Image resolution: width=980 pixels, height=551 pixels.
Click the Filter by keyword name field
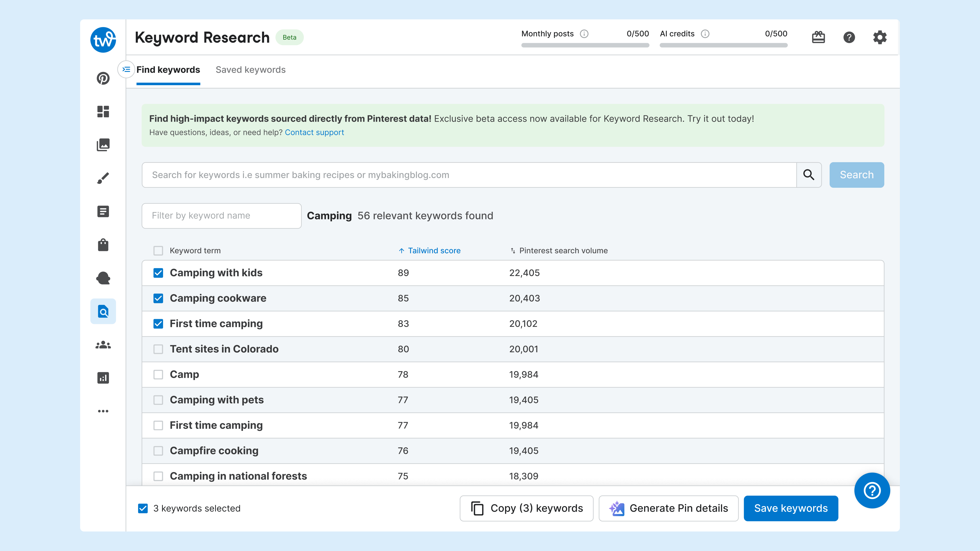click(221, 216)
